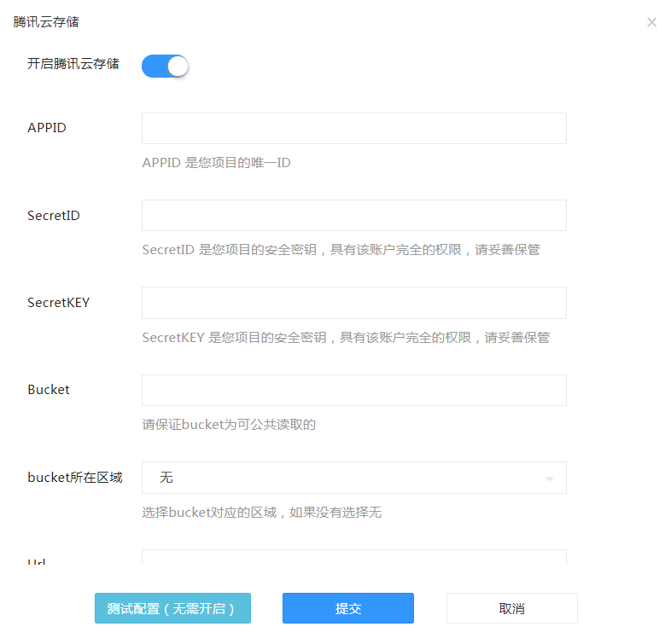Toggle the 开启腾讯云存储 switch

pyautogui.click(x=165, y=66)
